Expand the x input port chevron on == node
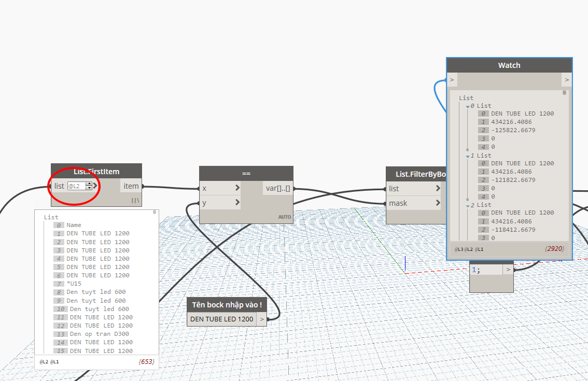The height and width of the screenshot is (381, 588). (x=237, y=188)
